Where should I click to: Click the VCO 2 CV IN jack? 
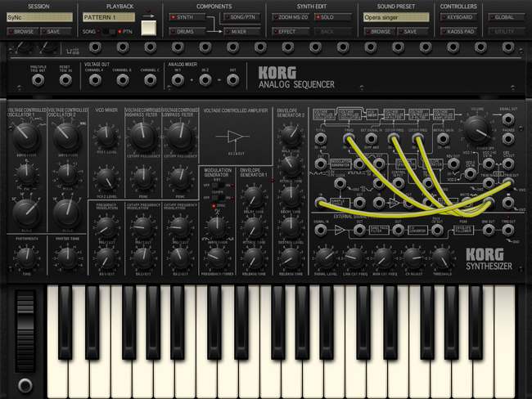[x=470, y=174]
